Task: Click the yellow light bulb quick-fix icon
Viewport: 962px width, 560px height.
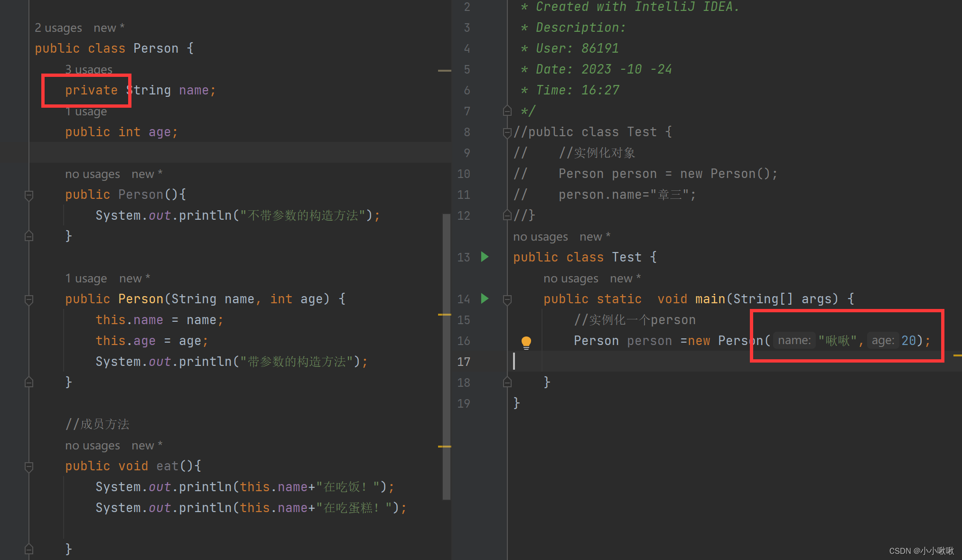Action: coord(526,342)
